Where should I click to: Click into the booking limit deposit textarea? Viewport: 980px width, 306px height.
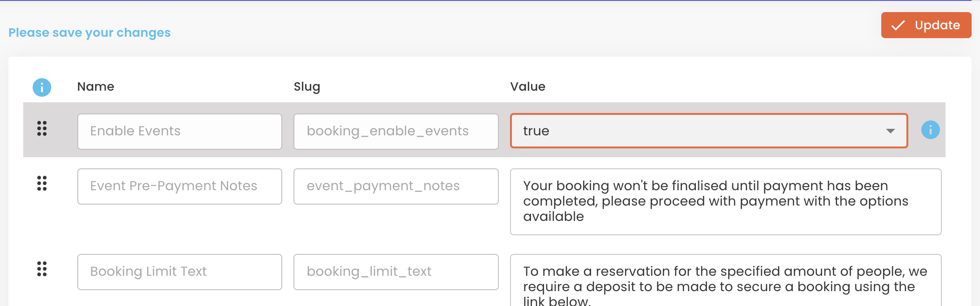click(726, 280)
